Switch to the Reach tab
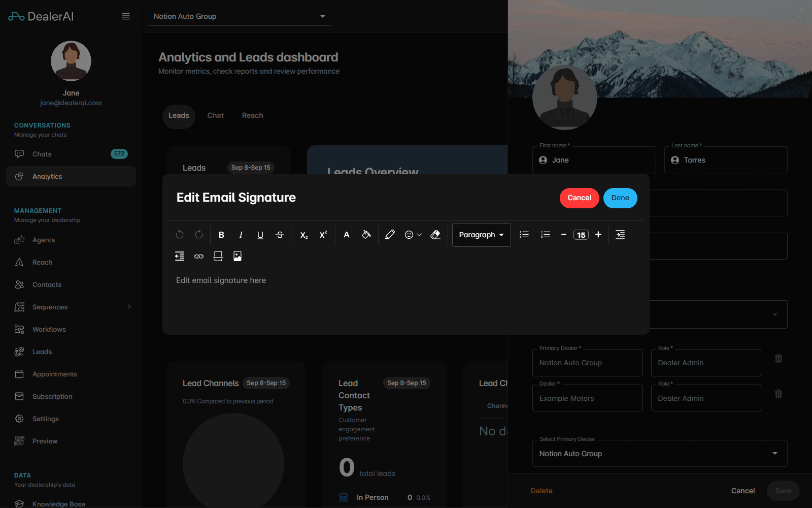812x508 pixels. pyautogui.click(x=253, y=116)
